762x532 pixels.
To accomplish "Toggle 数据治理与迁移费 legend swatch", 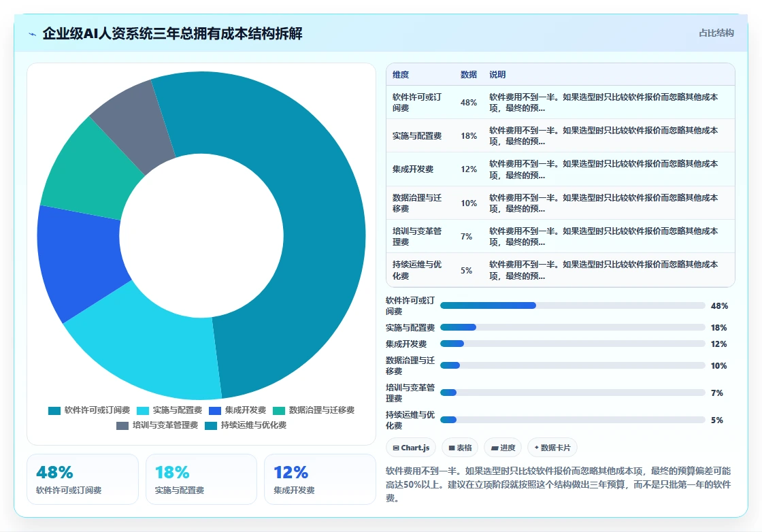I will point(279,410).
